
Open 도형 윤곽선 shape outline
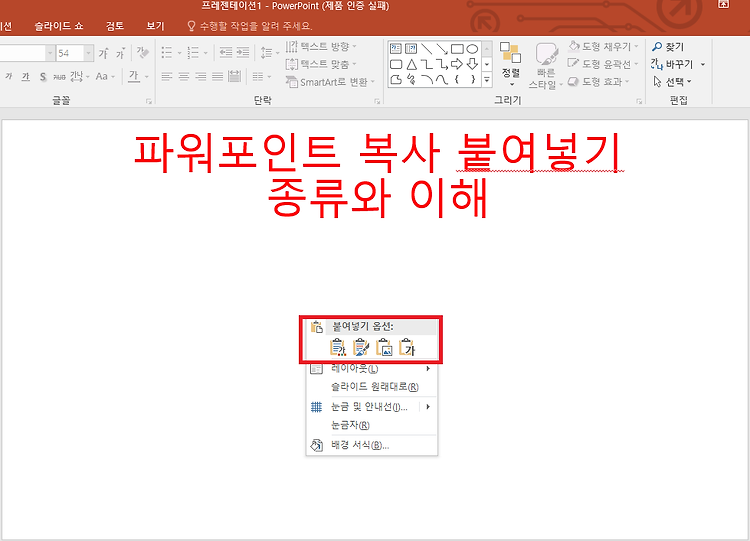tap(604, 64)
